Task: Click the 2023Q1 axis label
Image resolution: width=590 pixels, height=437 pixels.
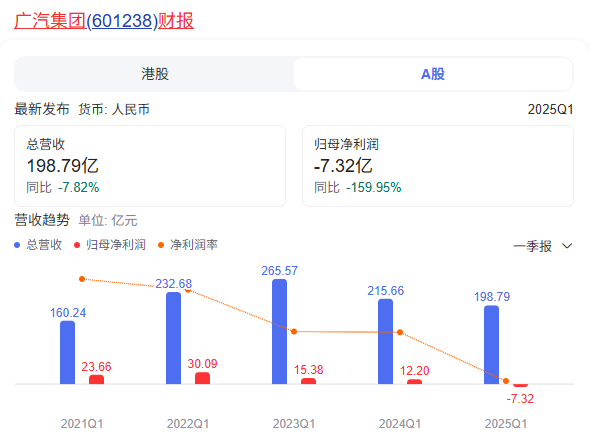Action: click(x=294, y=424)
